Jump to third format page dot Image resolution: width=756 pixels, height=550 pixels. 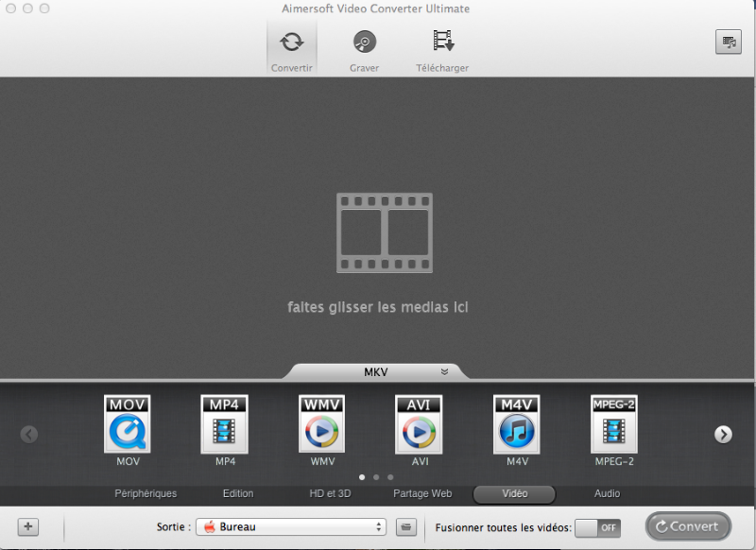(x=390, y=477)
